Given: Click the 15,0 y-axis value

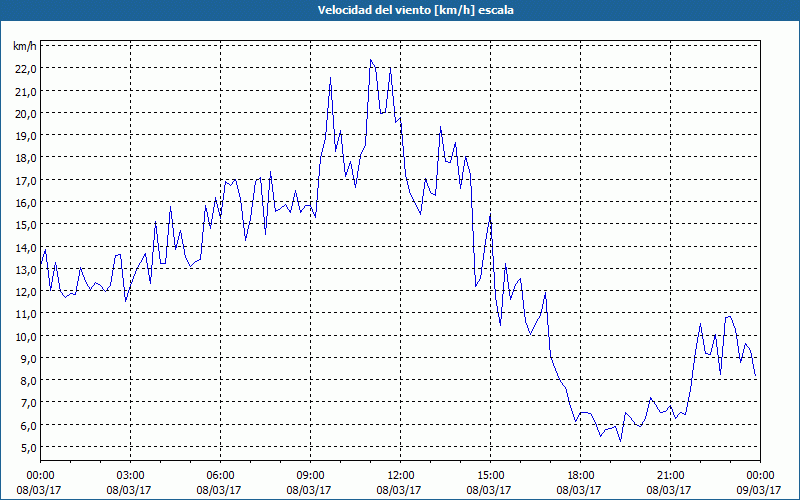Looking at the screenshot, I should [x=26, y=224].
